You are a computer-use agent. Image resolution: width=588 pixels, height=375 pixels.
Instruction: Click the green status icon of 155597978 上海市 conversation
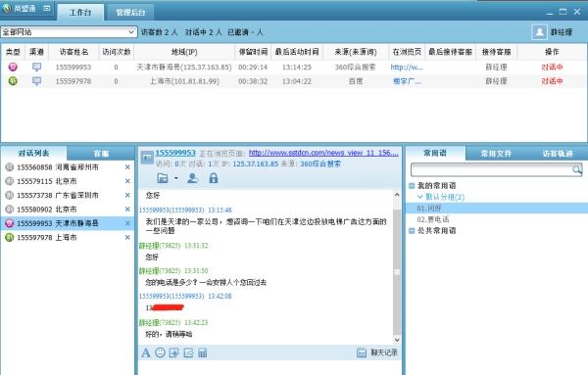tap(10, 237)
